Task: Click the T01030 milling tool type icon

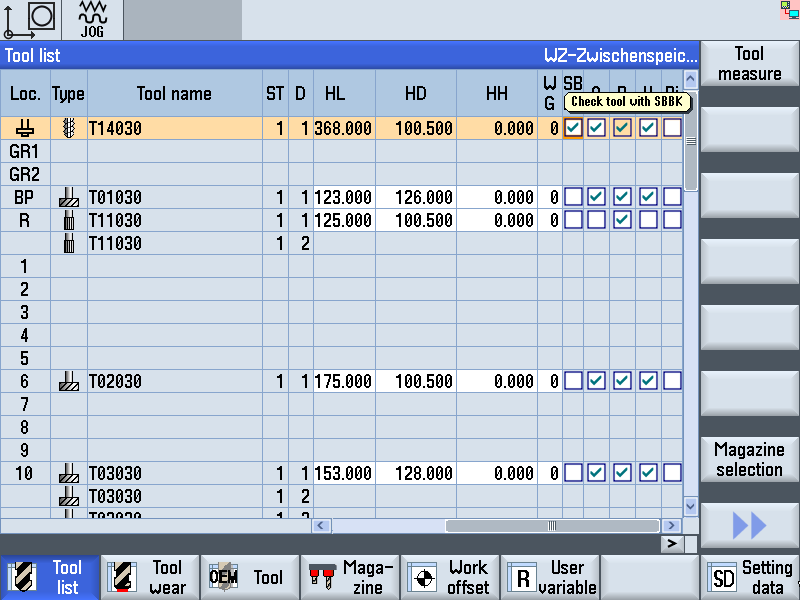Action: click(x=69, y=197)
